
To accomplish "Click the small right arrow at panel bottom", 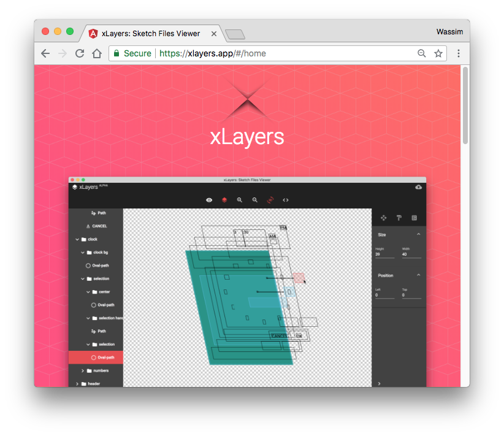I will tap(380, 384).
